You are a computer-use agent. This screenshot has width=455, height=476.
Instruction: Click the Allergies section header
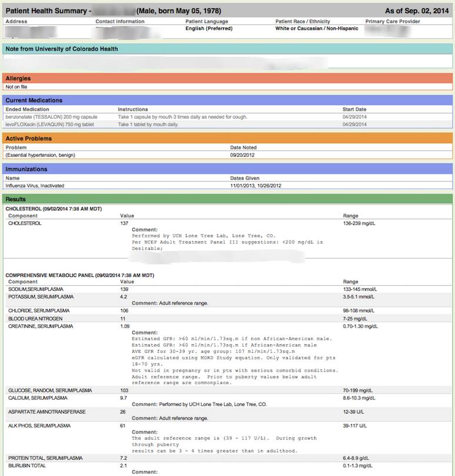tap(18, 78)
